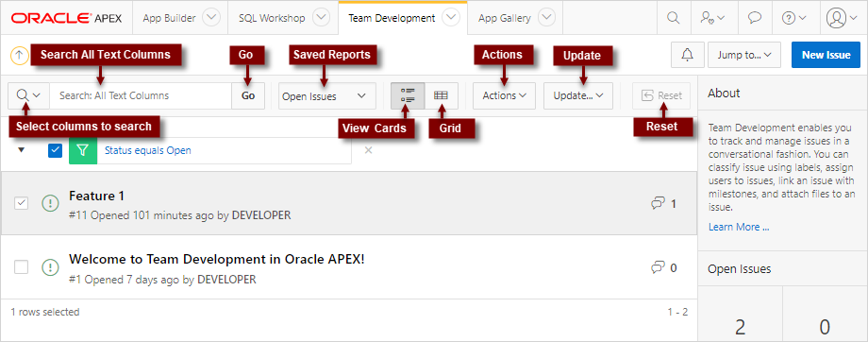Toggle the Status equals Open filter checkbox

(55, 150)
